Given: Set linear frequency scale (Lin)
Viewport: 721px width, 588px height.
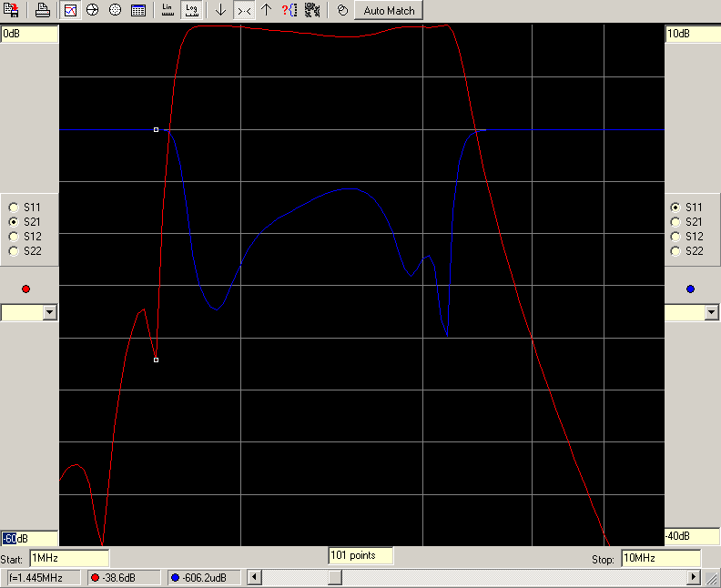Looking at the screenshot, I should [168, 10].
